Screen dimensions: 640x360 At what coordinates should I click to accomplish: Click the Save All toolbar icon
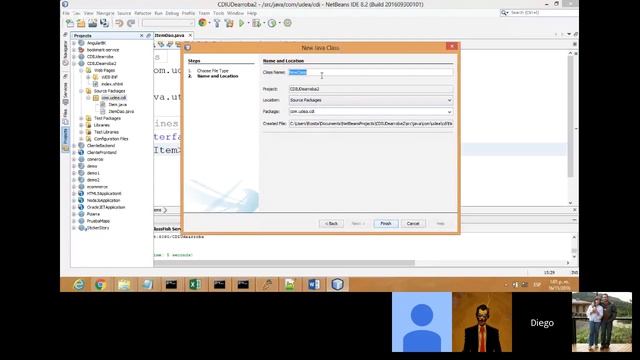pyautogui.click(x=104, y=23)
